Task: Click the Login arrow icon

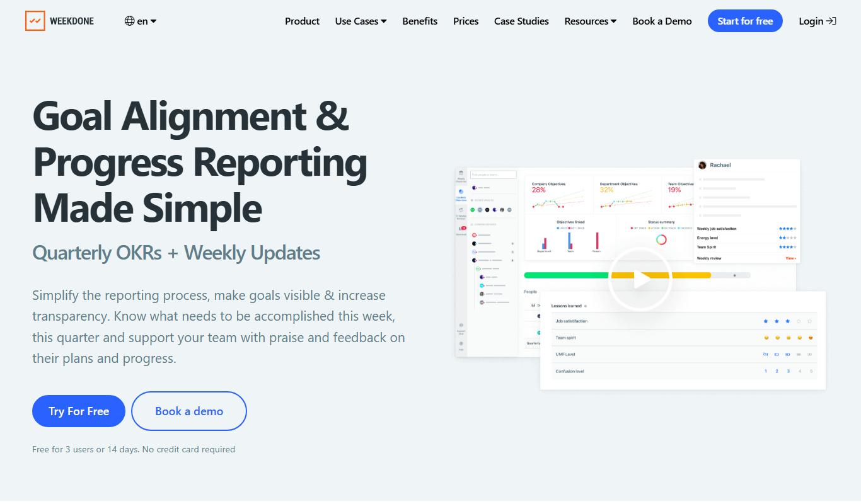Action: 831,21
